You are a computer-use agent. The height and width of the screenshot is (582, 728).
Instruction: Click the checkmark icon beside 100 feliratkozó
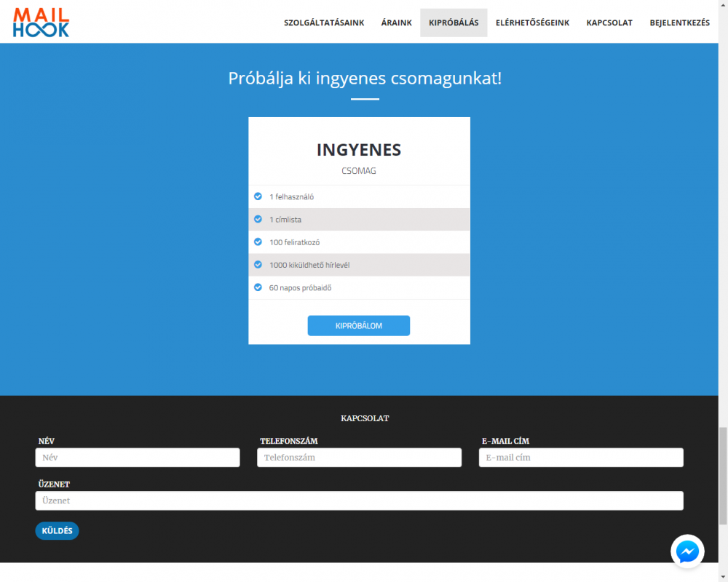258,242
